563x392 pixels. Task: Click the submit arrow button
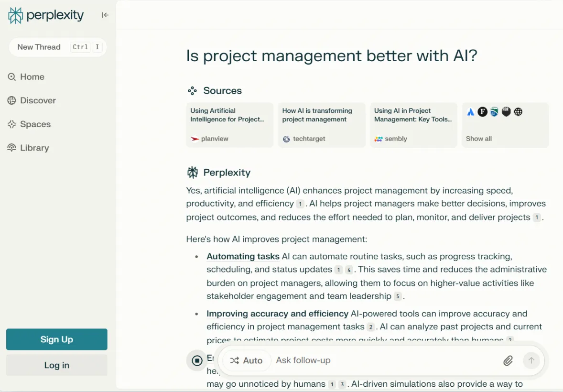click(531, 360)
